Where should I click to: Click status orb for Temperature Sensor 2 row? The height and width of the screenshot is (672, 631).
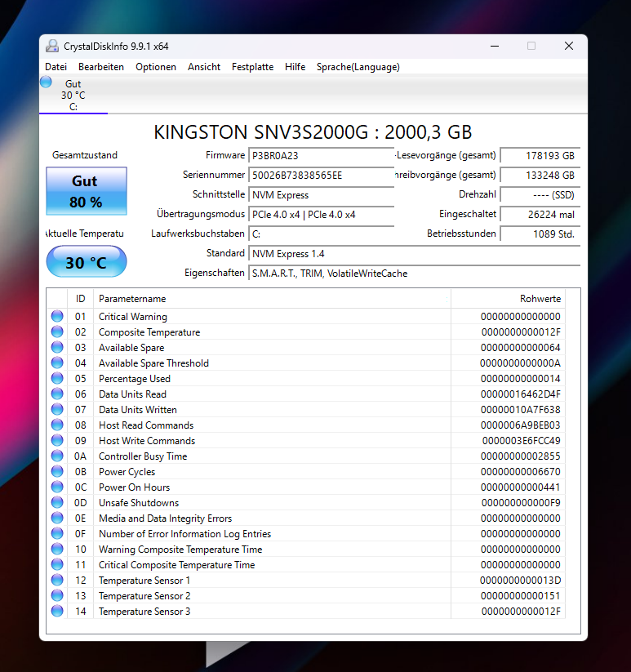coord(57,595)
